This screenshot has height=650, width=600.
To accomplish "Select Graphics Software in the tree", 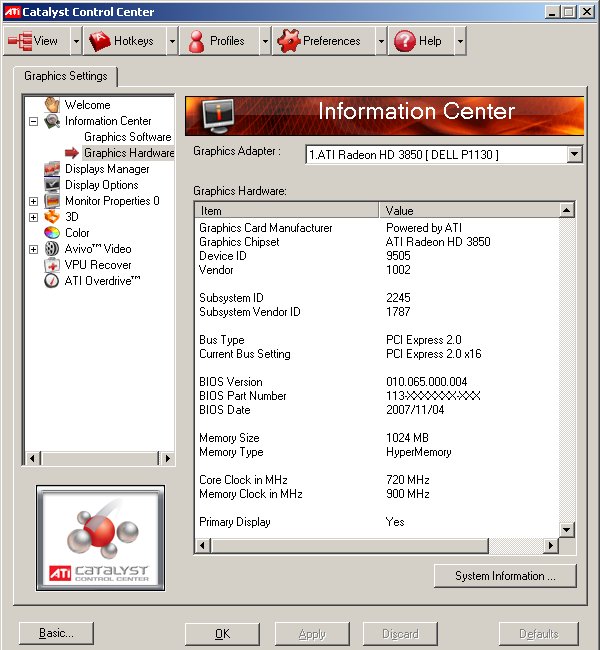I will 128,137.
